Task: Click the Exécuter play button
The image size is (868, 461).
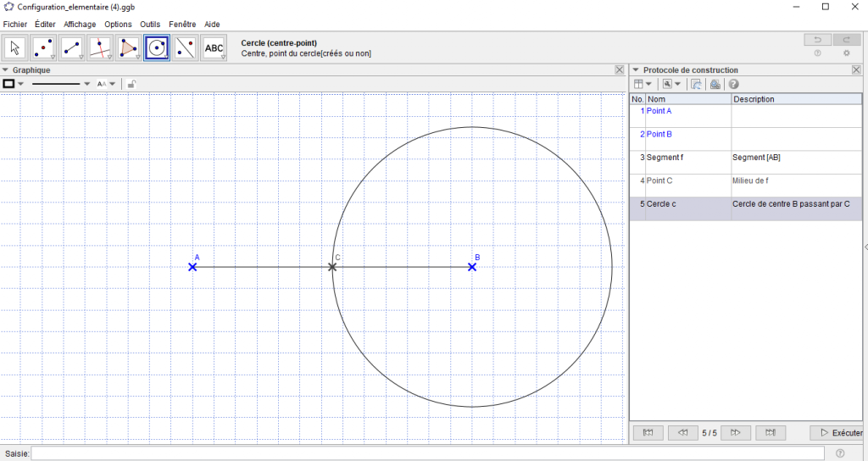Action: click(837, 433)
